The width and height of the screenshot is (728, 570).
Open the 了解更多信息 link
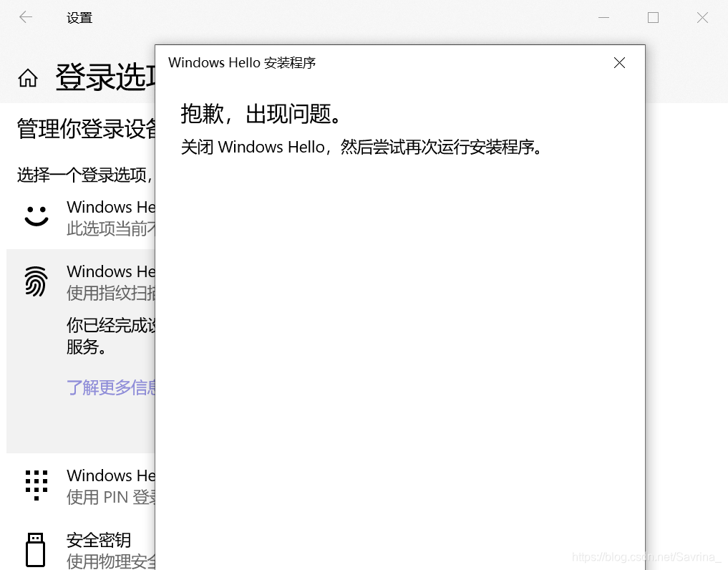point(111,387)
